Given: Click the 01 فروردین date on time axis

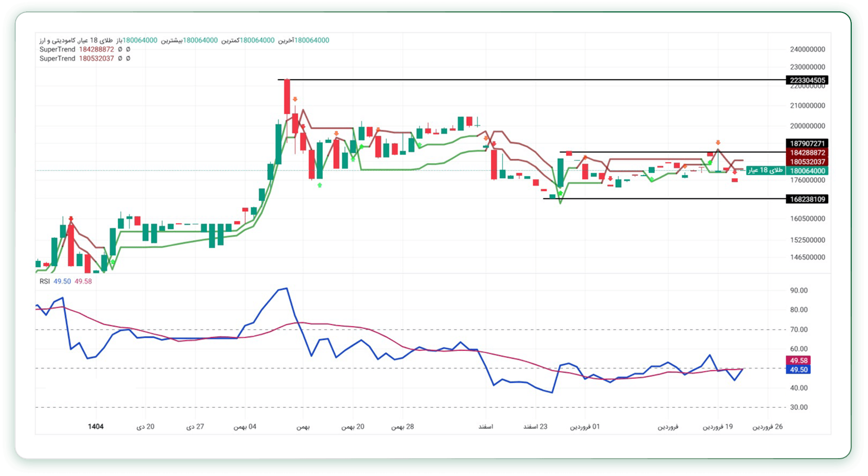Looking at the screenshot, I should click(584, 427).
